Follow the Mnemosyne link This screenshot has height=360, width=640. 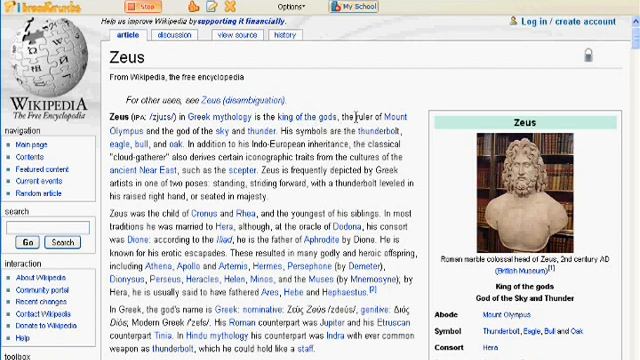pos(373,279)
